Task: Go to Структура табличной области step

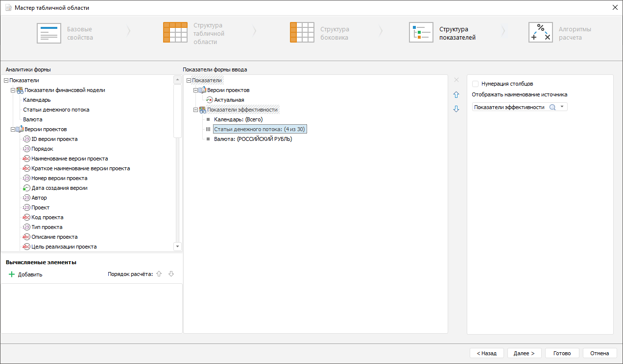Action: tap(209, 33)
